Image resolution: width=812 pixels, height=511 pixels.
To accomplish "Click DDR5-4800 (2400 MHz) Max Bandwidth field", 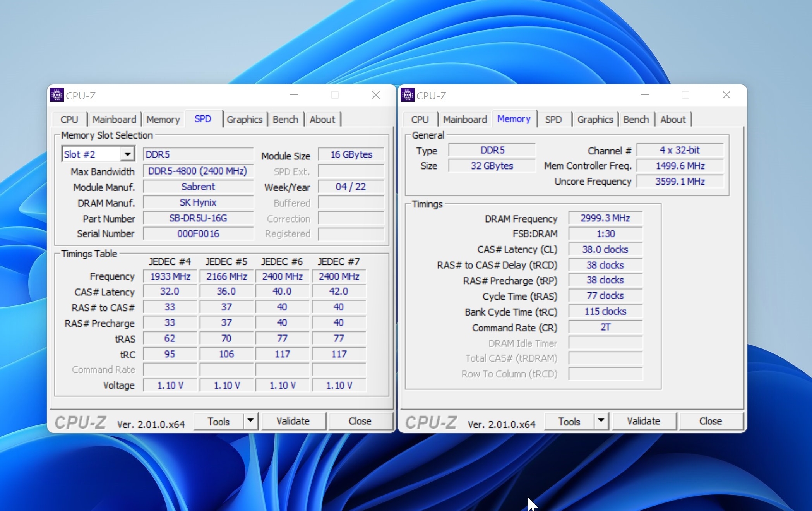I will (x=198, y=171).
